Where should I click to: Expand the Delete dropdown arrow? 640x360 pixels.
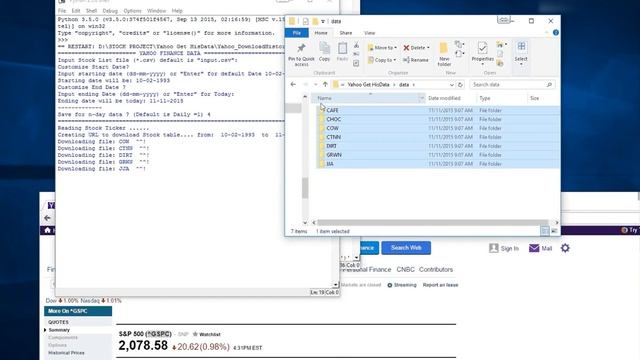point(428,48)
